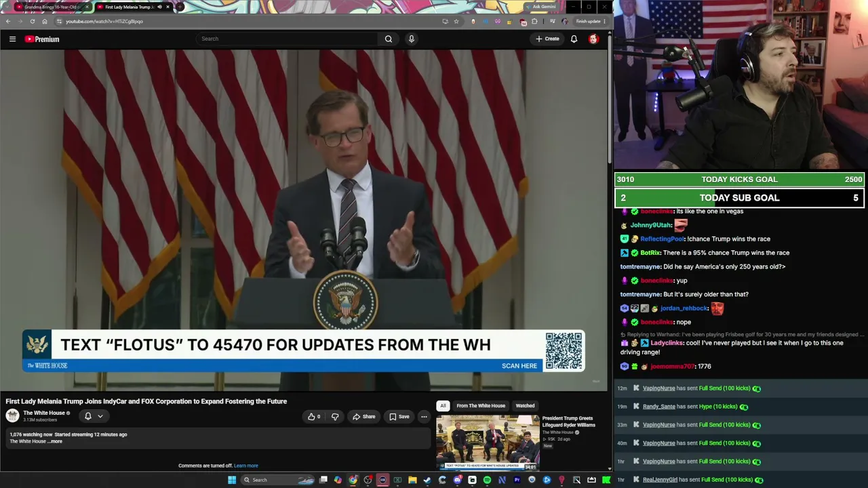Click Ladyclinks chat username
The width and height of the screenshot is (868, 488).
coord(666,343)
